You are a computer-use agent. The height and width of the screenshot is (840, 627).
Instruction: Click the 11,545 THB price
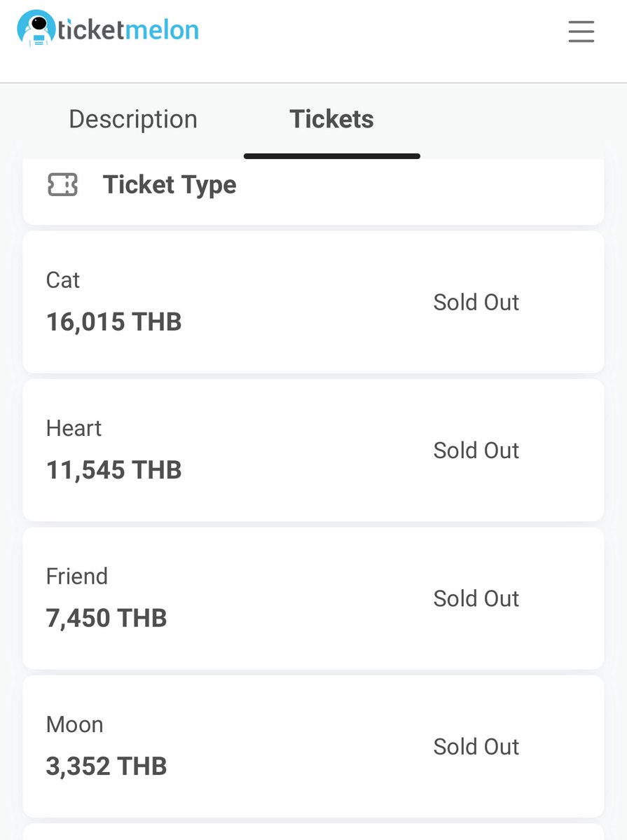113,470
